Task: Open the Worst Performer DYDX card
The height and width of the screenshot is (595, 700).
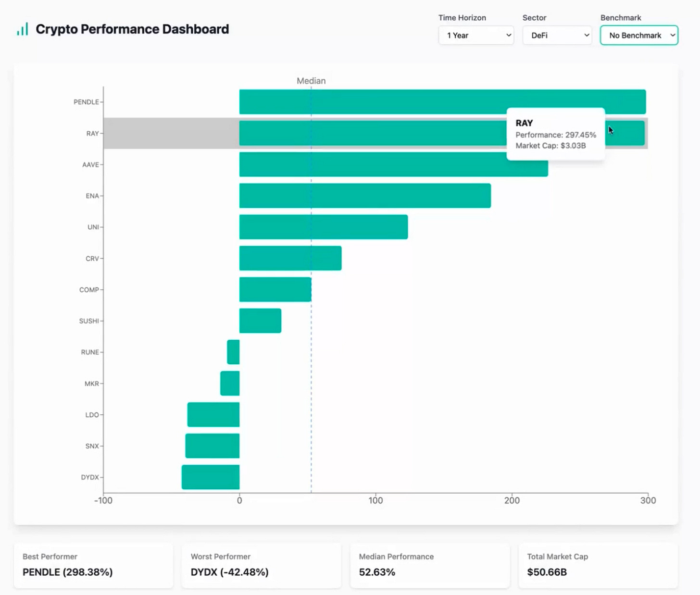Action: point(262,565)
